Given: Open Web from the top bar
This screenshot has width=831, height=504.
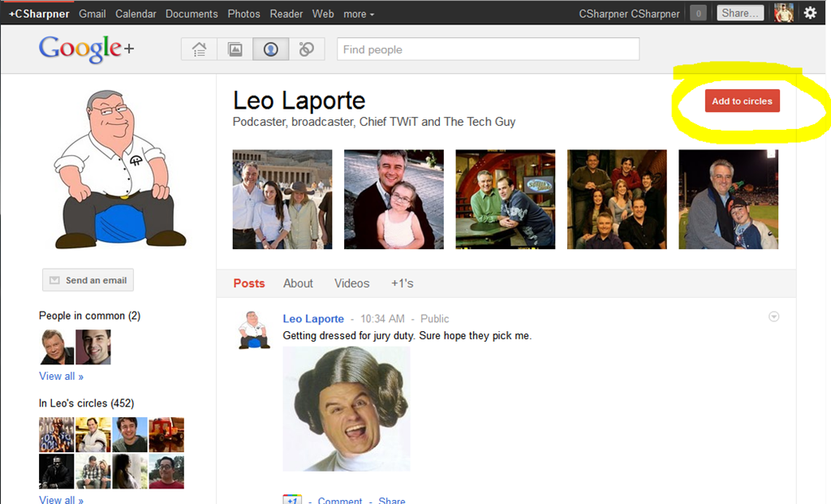Looking at the screenshot, I should tap(323, 14).
